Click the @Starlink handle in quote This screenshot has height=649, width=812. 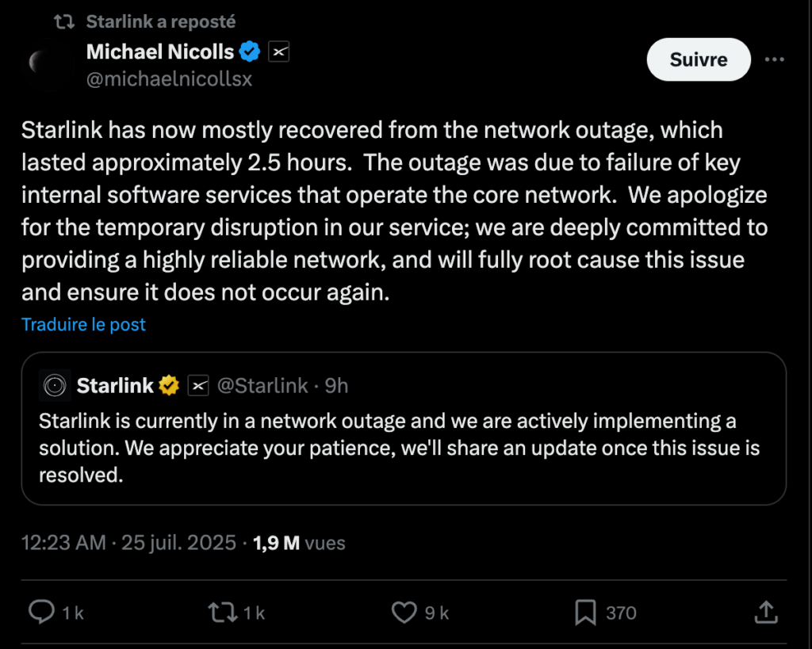pyautogui.click(x=262, y=386)
